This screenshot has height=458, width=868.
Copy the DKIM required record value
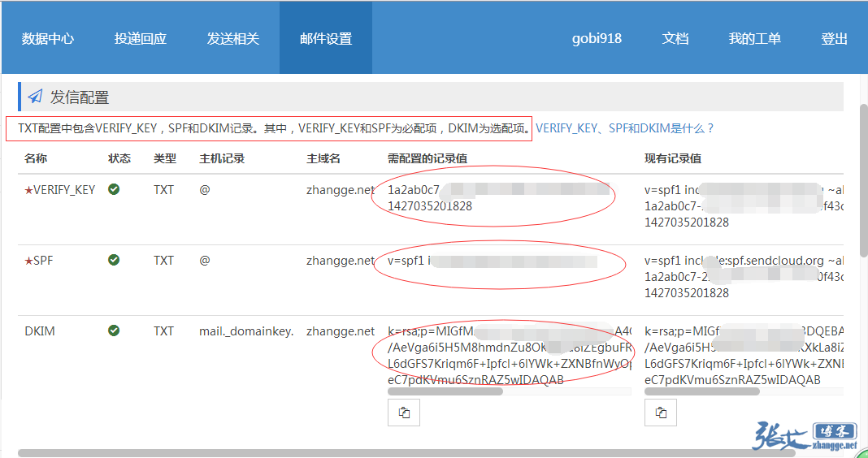(404, 413)
